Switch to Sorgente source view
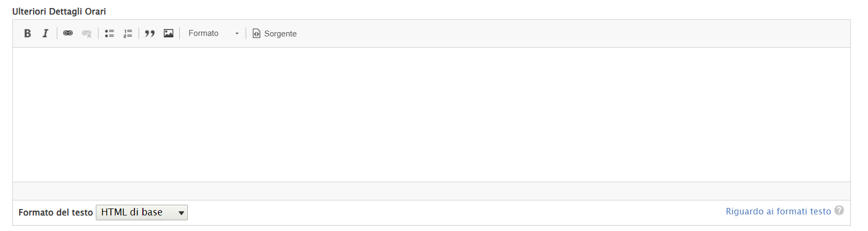 click(280, 34)
